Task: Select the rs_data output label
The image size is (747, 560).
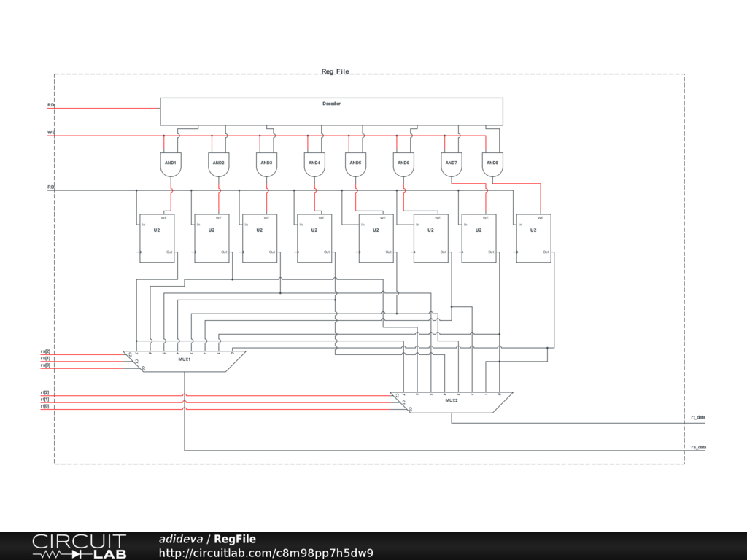Action: click(x=697, y=446)
